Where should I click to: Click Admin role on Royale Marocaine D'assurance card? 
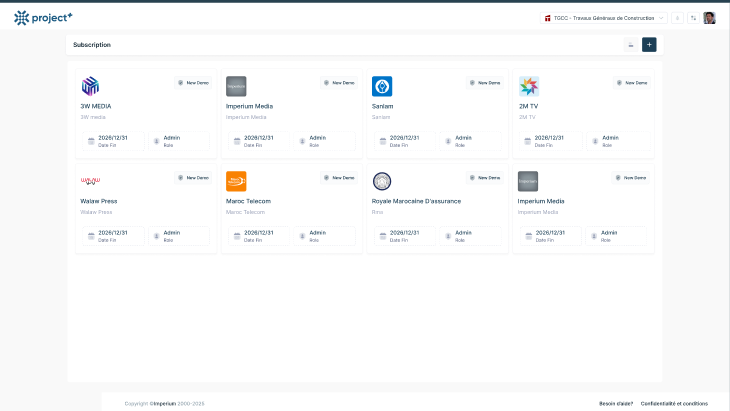[x=463, y=233]
